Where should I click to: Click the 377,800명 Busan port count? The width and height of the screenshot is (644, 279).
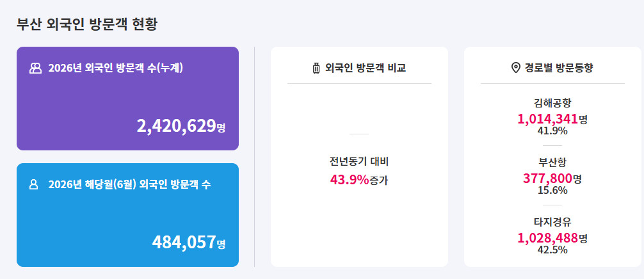pyautogui.click(x=552, y=179)
